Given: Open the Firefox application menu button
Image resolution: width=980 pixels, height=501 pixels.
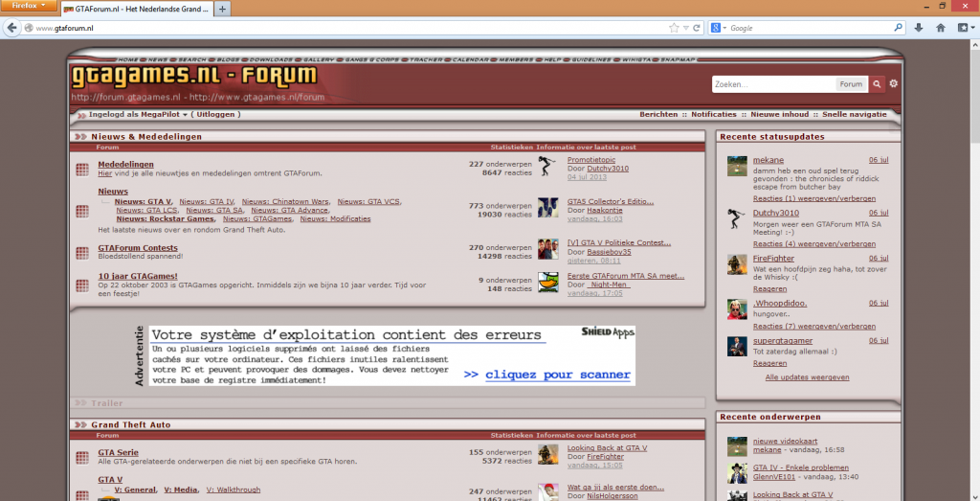Looking at the screenshot, I should point(28,5).
